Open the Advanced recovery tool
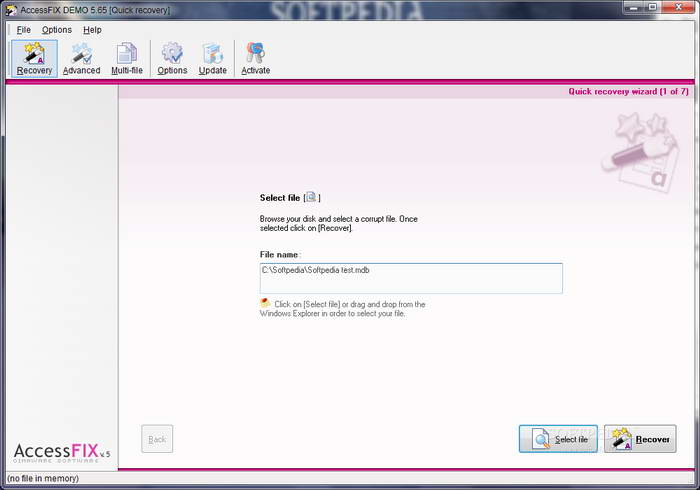 (81, 58)
